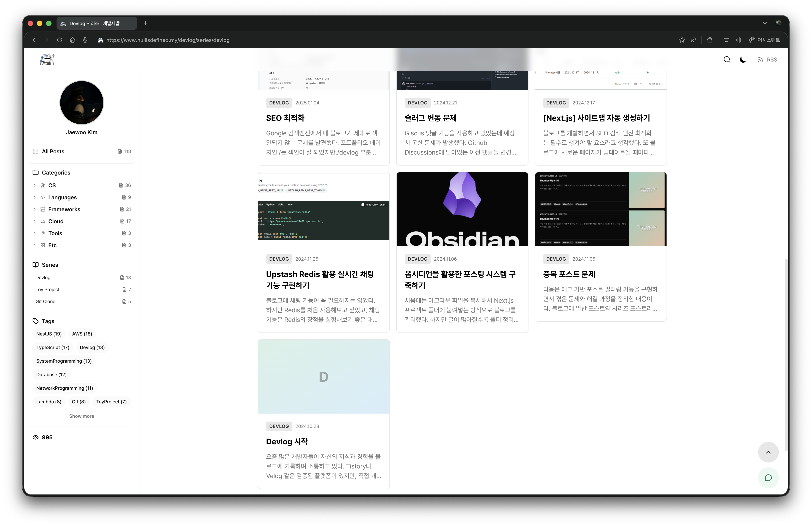Click the microphone icon in the toolbar

coord(85,40)
